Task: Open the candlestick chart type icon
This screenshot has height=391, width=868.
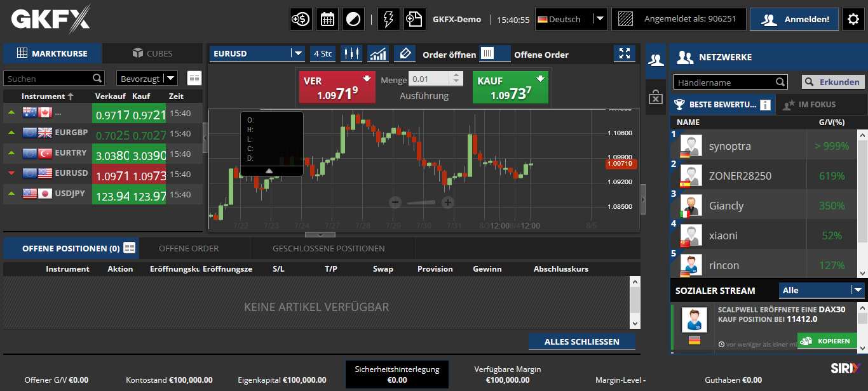Action: coord(351,53)
